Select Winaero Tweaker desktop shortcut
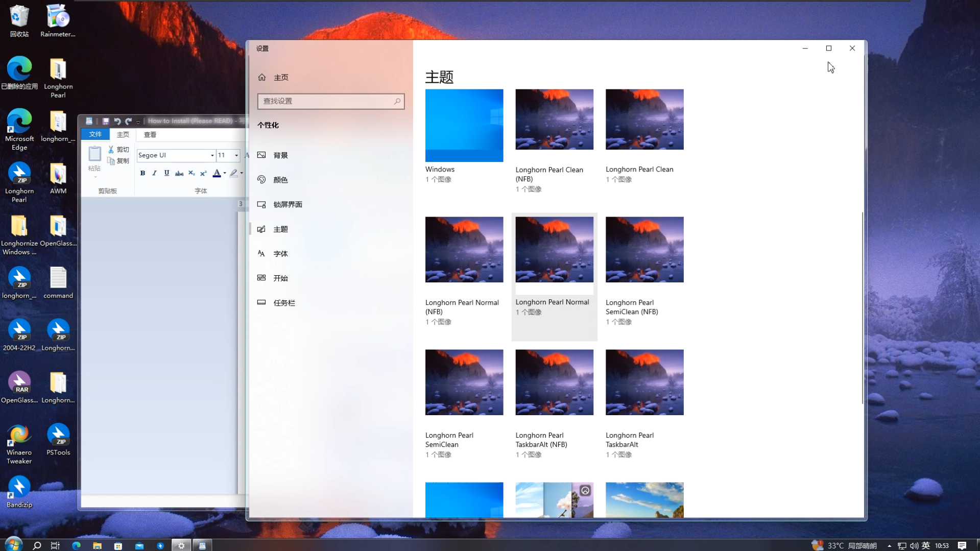This screenshot has width=980, height=551. point(19,444)
